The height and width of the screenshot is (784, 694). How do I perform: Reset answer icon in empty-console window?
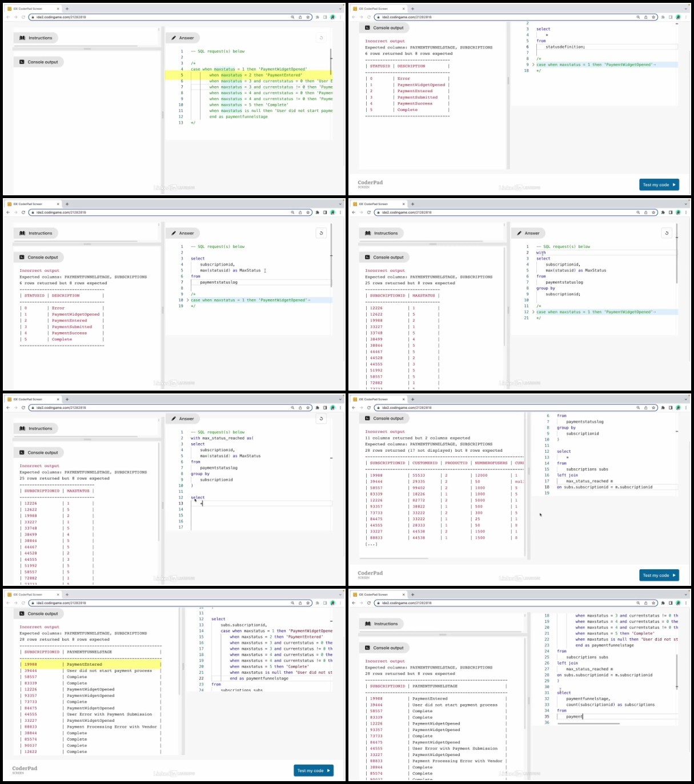(x=321, y=38)
